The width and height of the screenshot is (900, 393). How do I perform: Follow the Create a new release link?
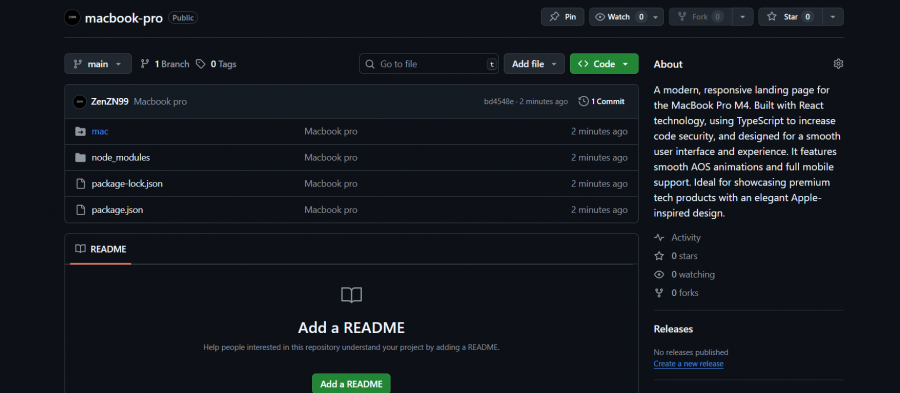pos(688,364)
